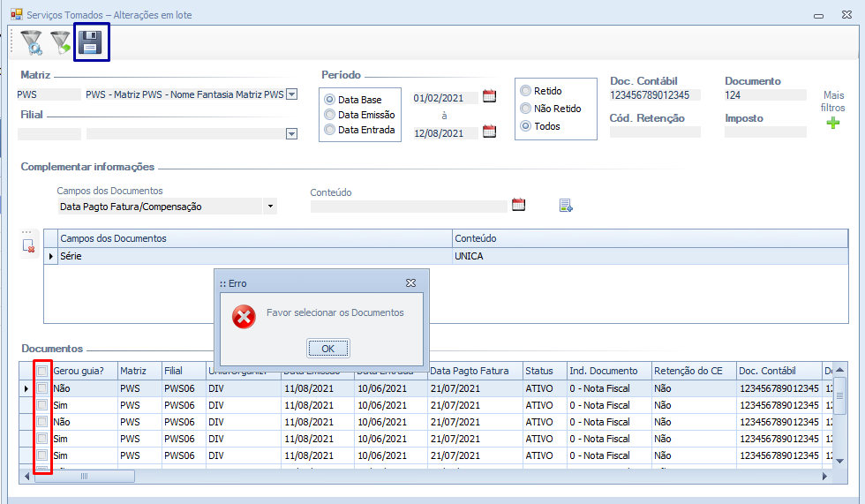Click the clear filter funnel icon
Viewport: 865px width, 504px height.
[60, 42]
